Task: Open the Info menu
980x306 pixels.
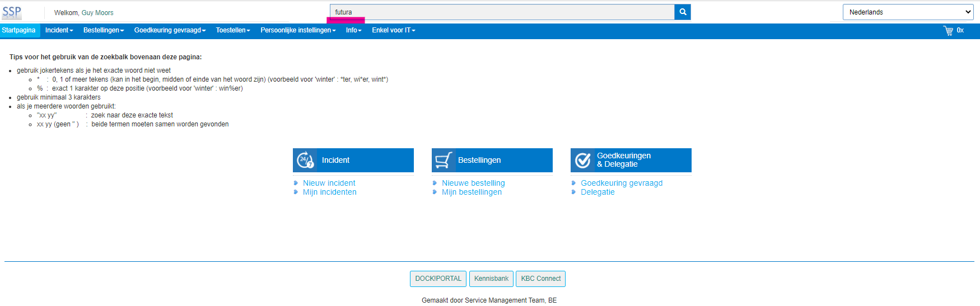Action: [353, 30]
